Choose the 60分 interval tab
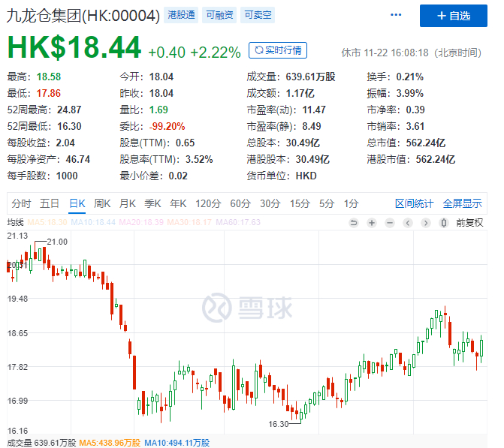504x448 pixels. coord(240,203)
